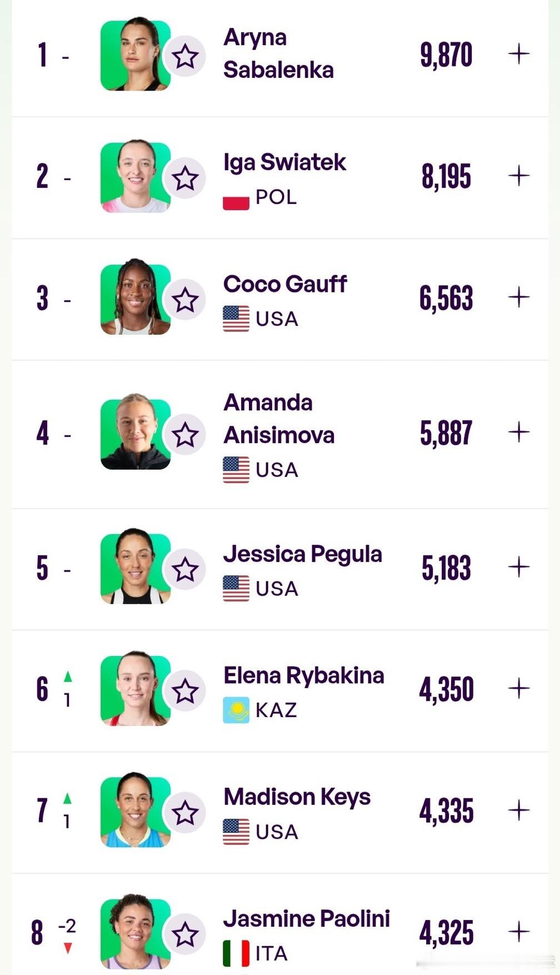The image size is (560, 975).
Task: Click plus icon on Elena Rybakina row
Action: [x=519, y=689]
